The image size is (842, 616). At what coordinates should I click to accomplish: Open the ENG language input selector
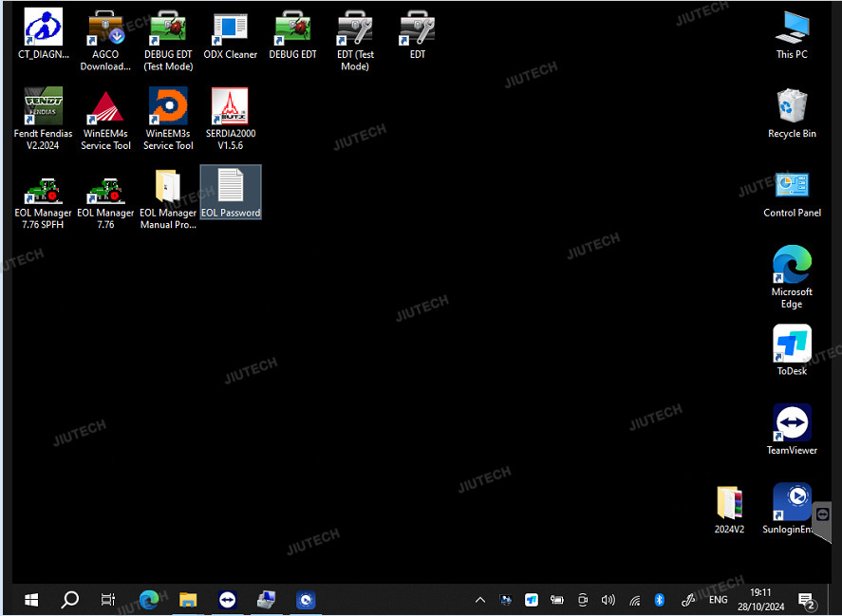pos(719,600)
